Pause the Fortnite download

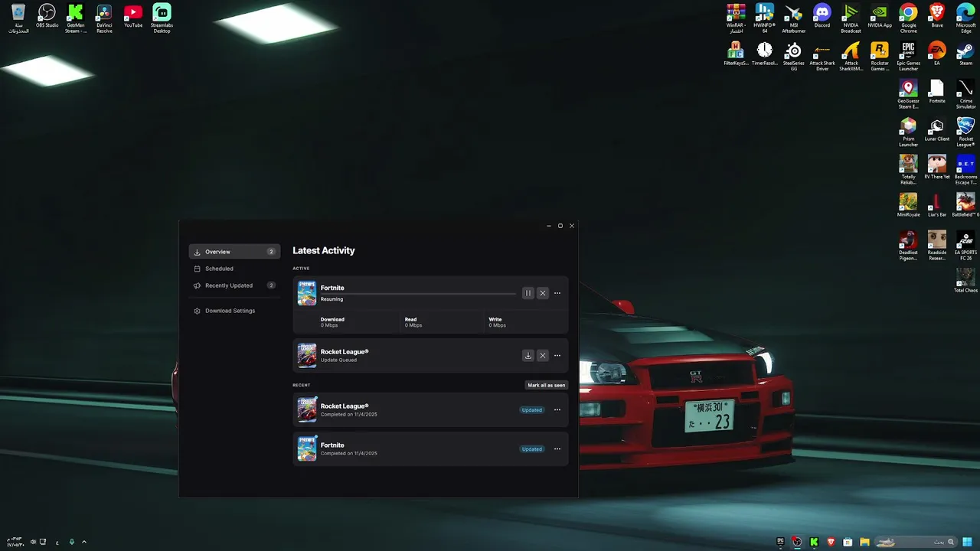(528, 293)
